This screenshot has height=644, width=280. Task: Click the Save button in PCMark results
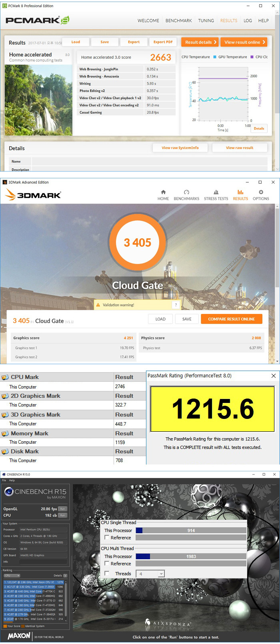pos(104,42)
